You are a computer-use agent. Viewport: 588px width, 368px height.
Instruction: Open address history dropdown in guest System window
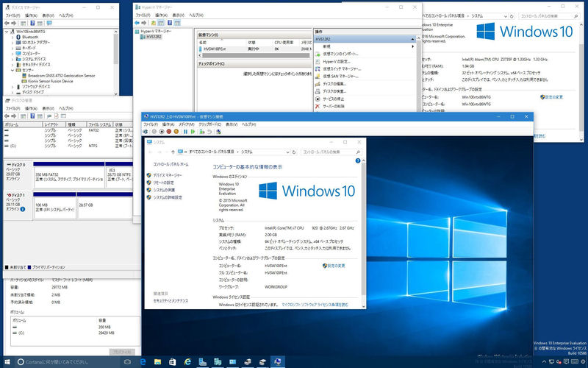pyautogui.click(x=287, y=152)
